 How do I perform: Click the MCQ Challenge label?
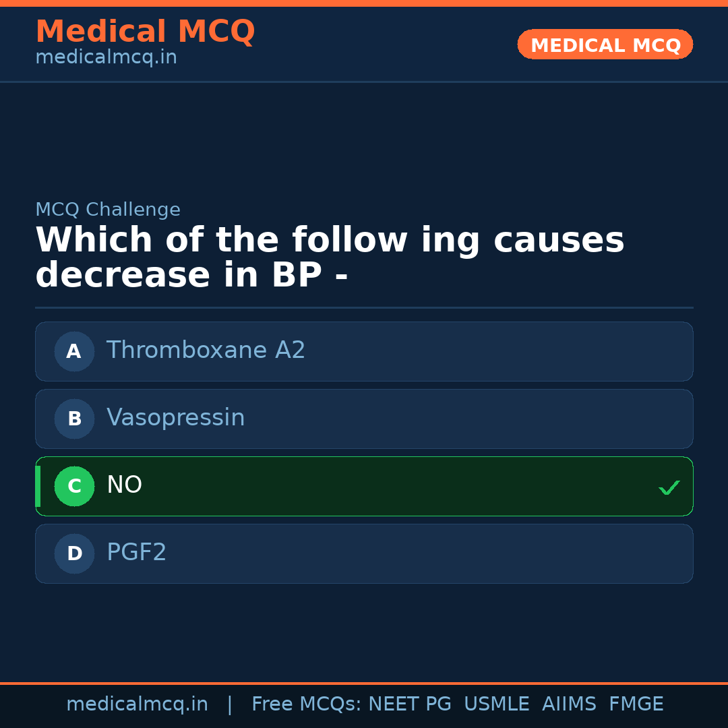(108, 210)
